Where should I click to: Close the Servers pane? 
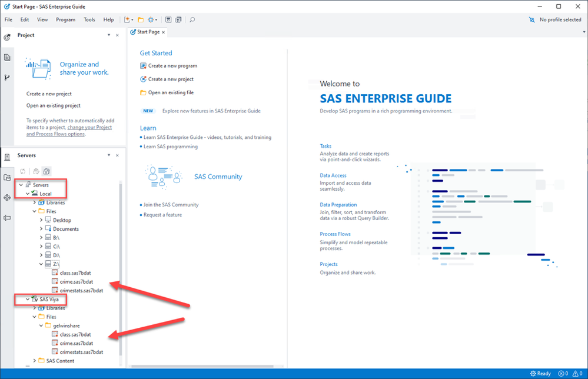click(x=117, y=155)
